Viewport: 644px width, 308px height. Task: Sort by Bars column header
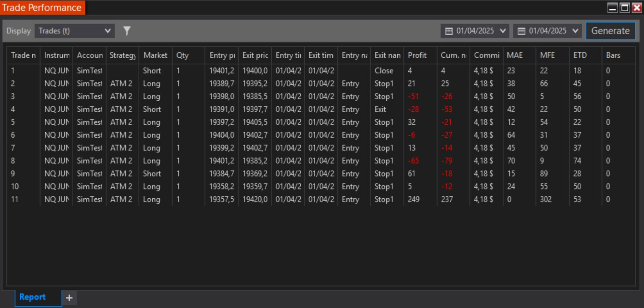618,55
